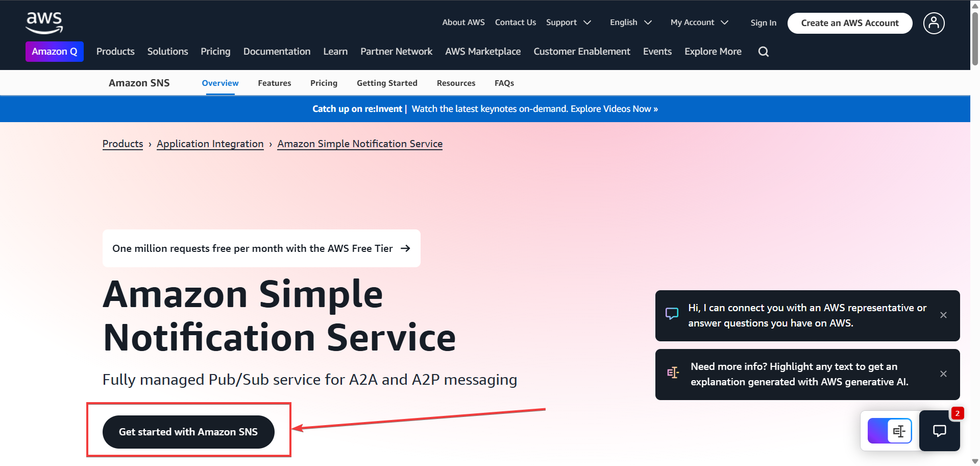Open the chat bubble button with badge
Screen dimensions: 980x466
[939, 431]
